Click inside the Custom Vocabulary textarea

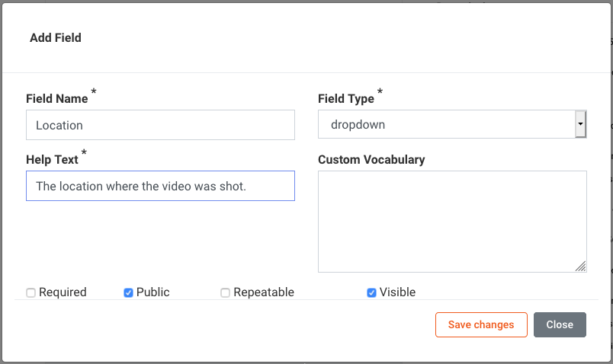point(451,221)
